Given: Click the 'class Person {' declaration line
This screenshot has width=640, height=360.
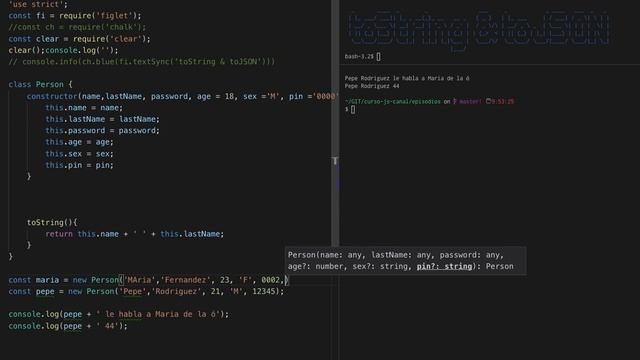Looking at the screenshot, I should 40,84.
